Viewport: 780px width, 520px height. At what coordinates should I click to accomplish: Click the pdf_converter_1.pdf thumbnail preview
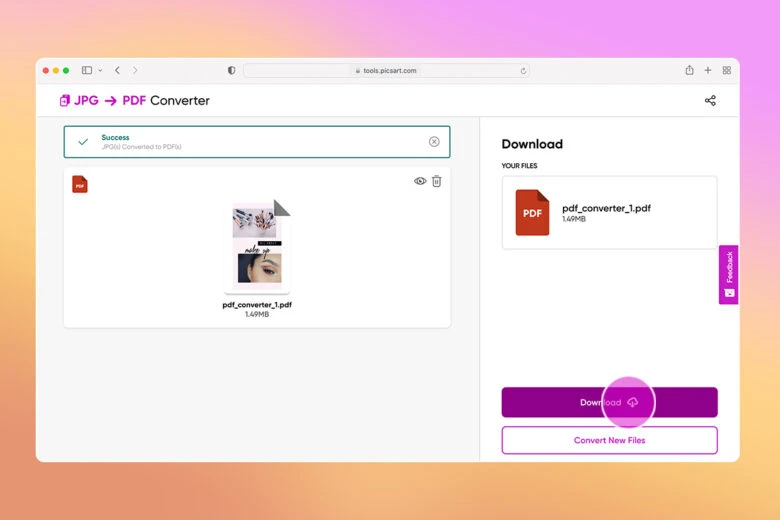(x=257, y=244)
